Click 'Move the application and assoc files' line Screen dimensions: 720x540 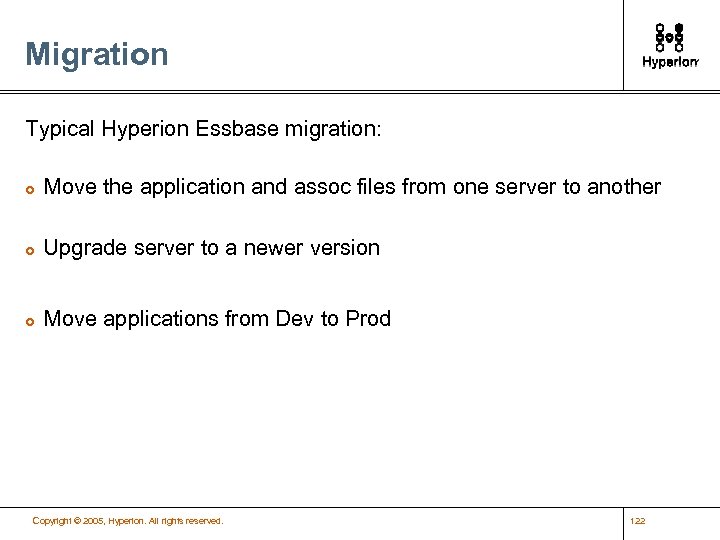click(x=352, y=187)
